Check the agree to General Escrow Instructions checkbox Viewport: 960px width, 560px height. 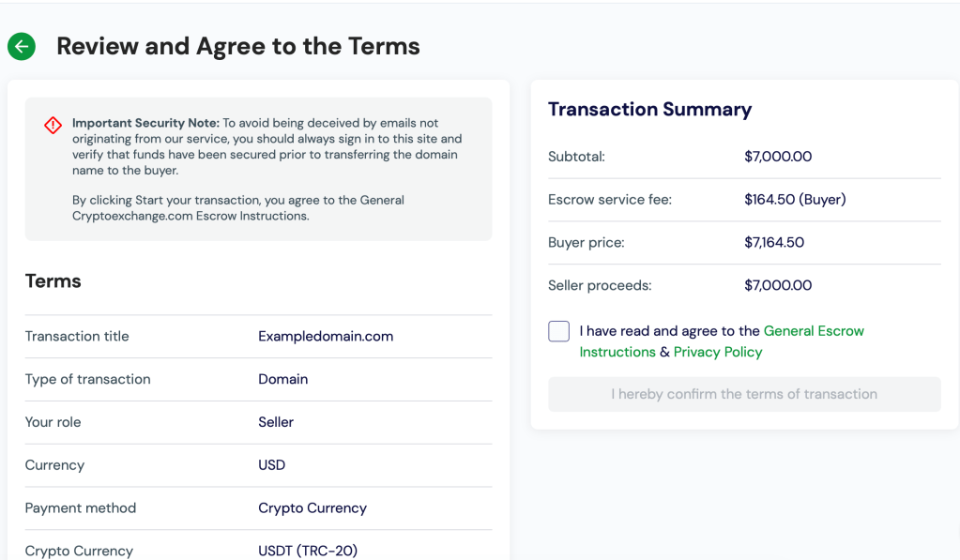coord(558,331)
